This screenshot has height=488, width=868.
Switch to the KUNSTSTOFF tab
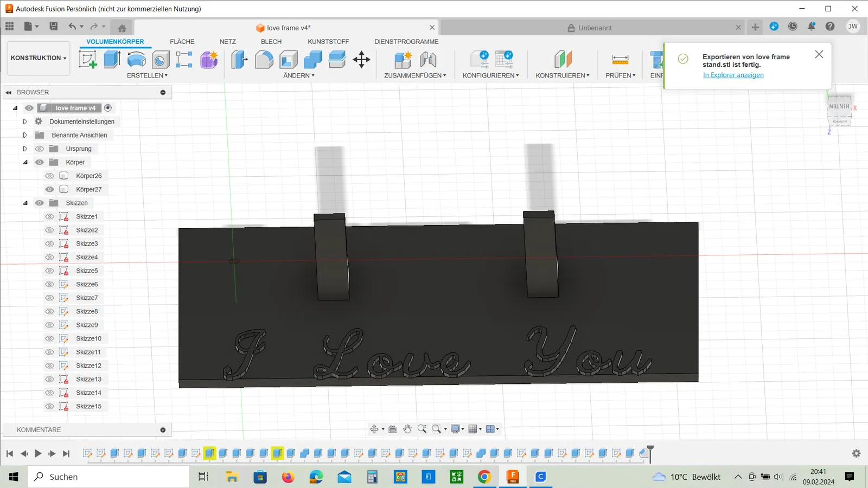(328, 42)
